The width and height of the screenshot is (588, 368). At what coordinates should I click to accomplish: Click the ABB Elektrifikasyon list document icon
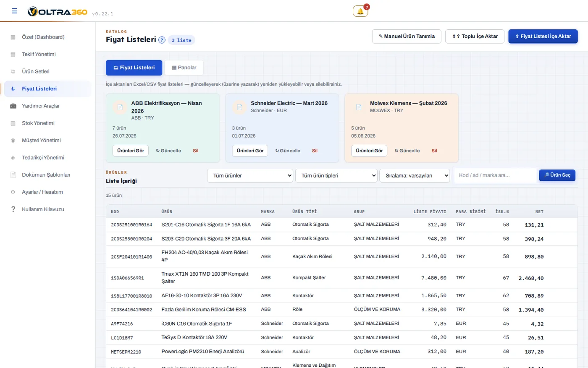point(120,107)
